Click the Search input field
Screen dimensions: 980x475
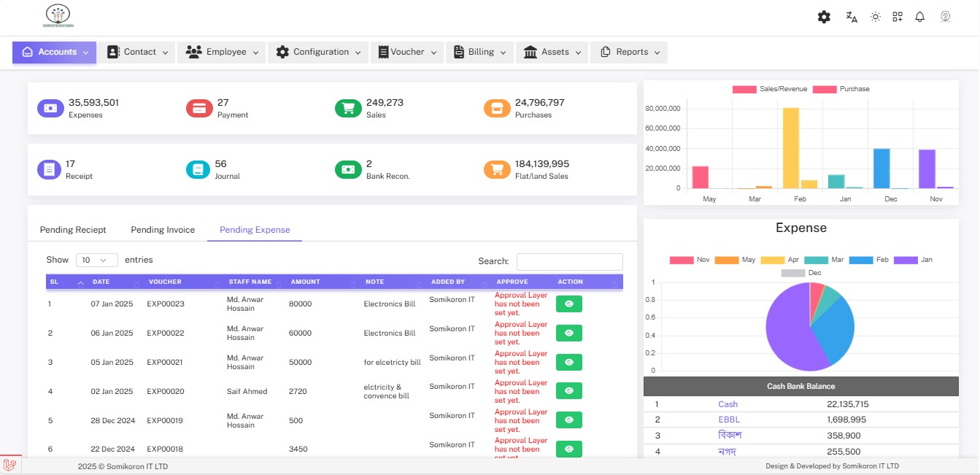tap(569, 261)
